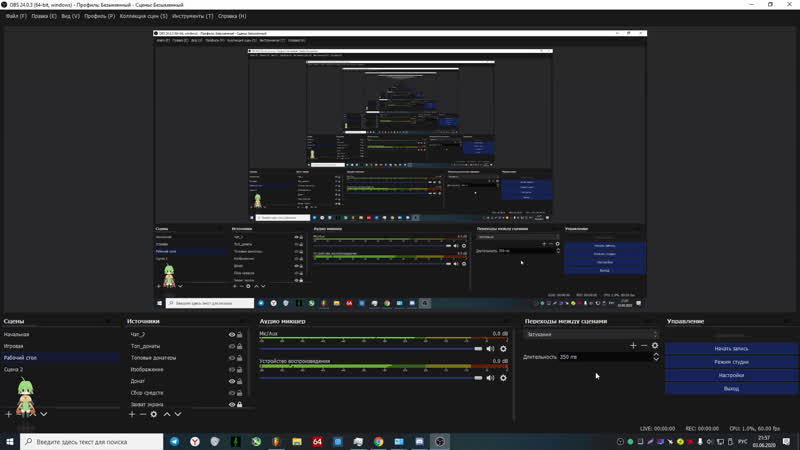Open AIDA64 from the taskbar
Viewport: 800px width, 450px height.
pyautogui.click(x=317, y=441)
